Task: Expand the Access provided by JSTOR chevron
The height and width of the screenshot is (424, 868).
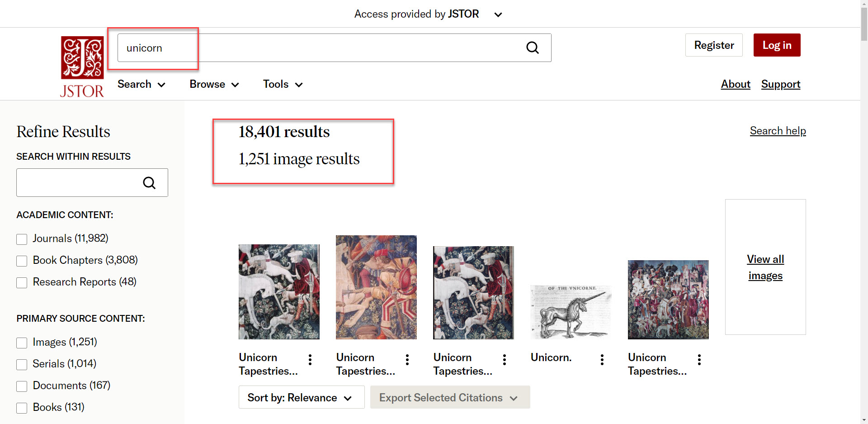Action: click(x=497, y=14)
